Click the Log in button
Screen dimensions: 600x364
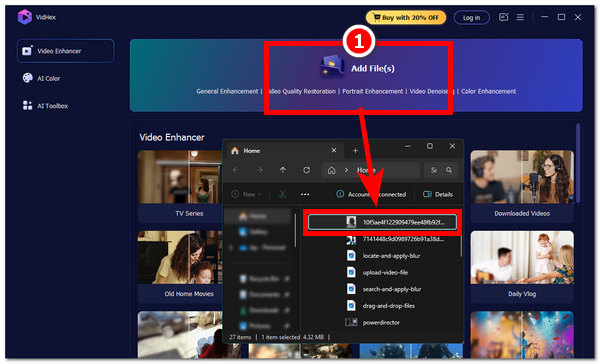[471, 18]
